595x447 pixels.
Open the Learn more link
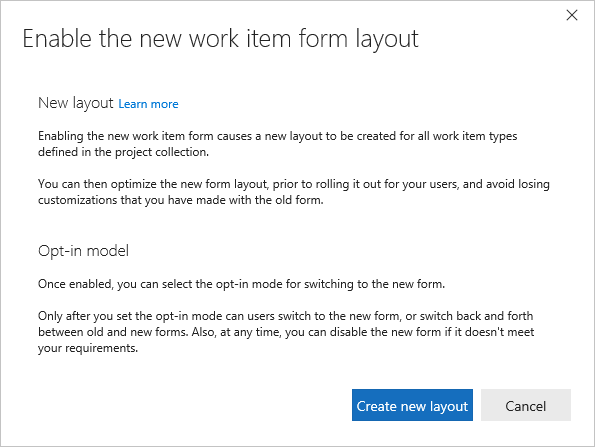click(148, 104)
